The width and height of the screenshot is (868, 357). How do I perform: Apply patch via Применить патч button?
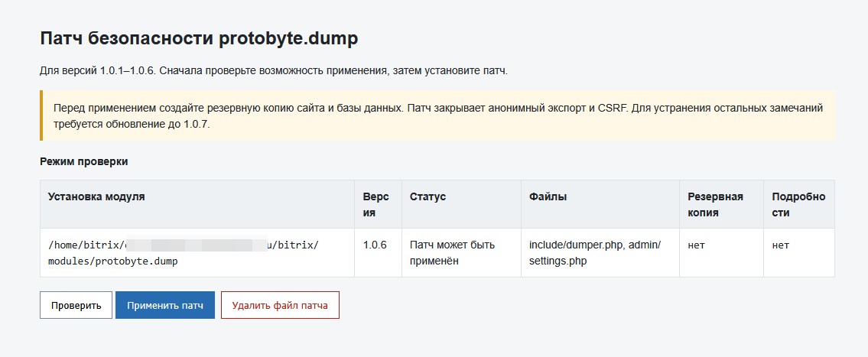pos(165,306)
